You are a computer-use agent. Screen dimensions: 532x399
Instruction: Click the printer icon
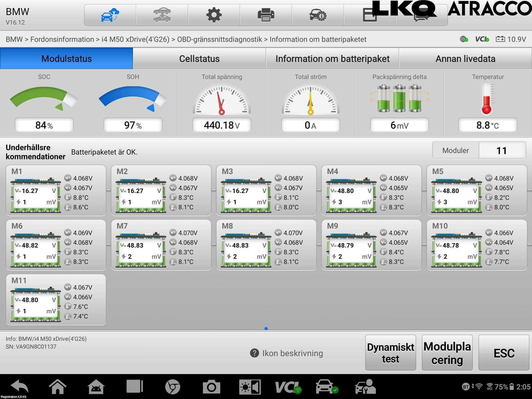[266, 15]
